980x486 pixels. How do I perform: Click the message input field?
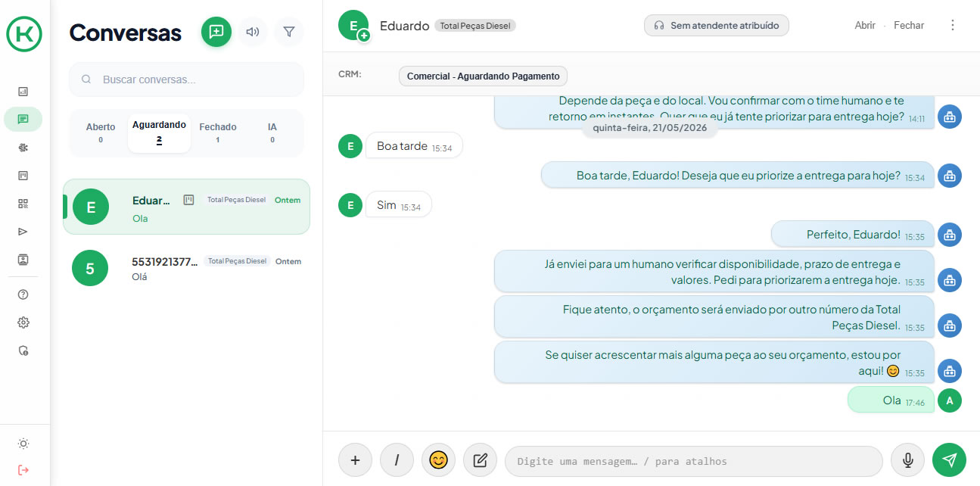693,461
